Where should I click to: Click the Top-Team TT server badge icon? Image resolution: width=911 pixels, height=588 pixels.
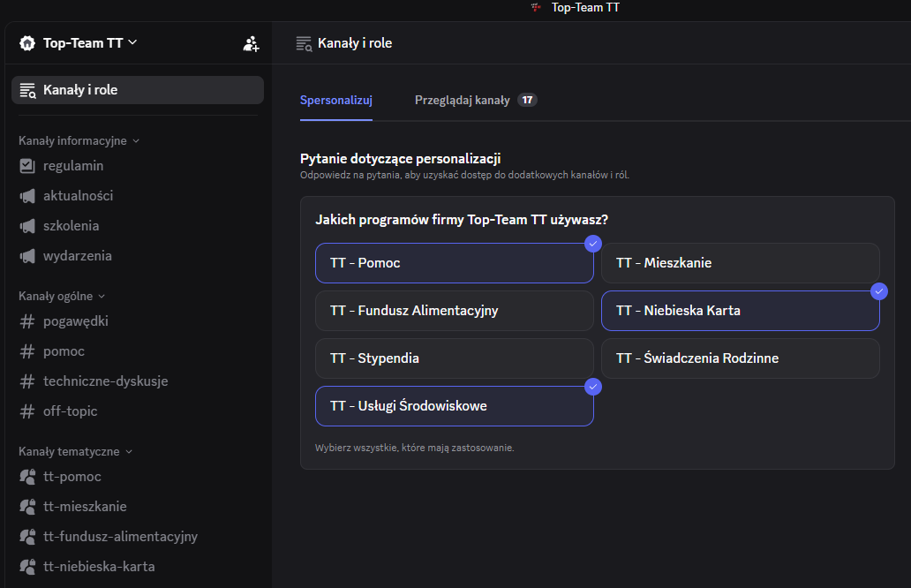coord(27,43)
